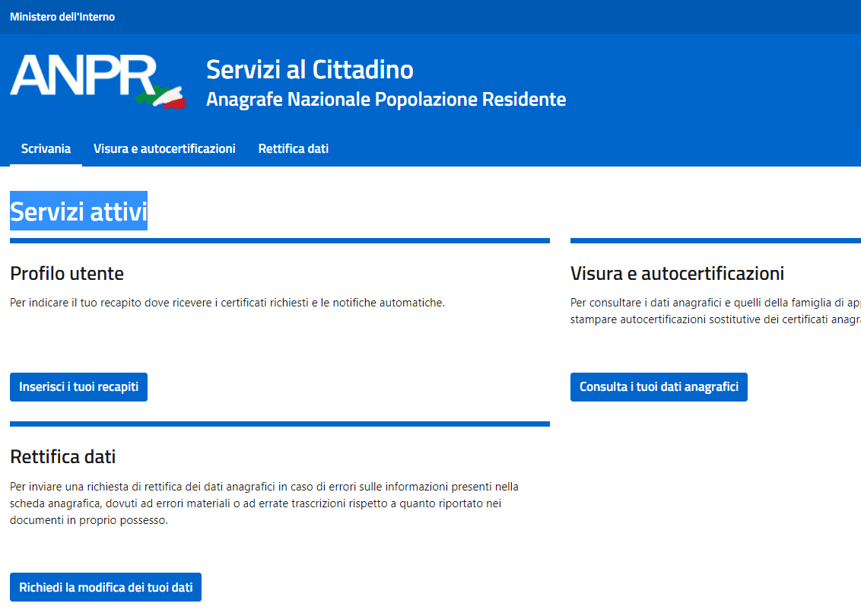The image size is (861, 616).
Task: Click the Visura card description text
Action: 715,311
